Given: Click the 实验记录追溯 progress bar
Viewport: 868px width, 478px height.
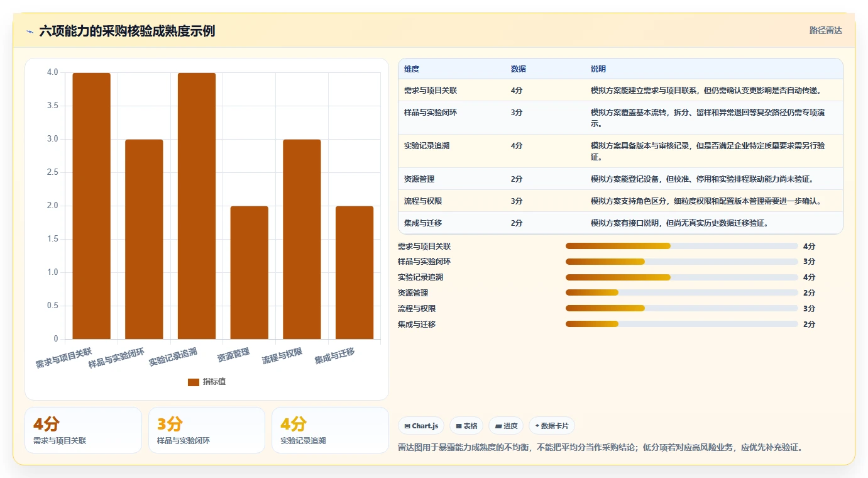Looking at the screenshot, I should (682, 277).
